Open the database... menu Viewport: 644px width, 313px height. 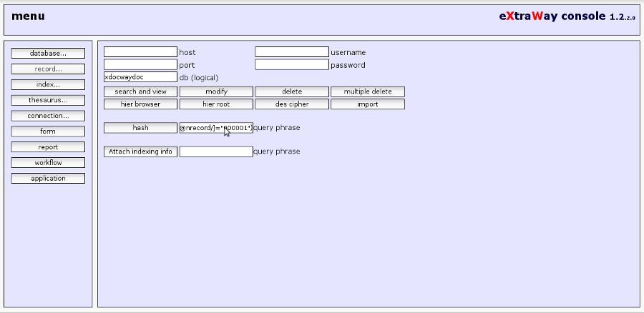click(48, 53)
